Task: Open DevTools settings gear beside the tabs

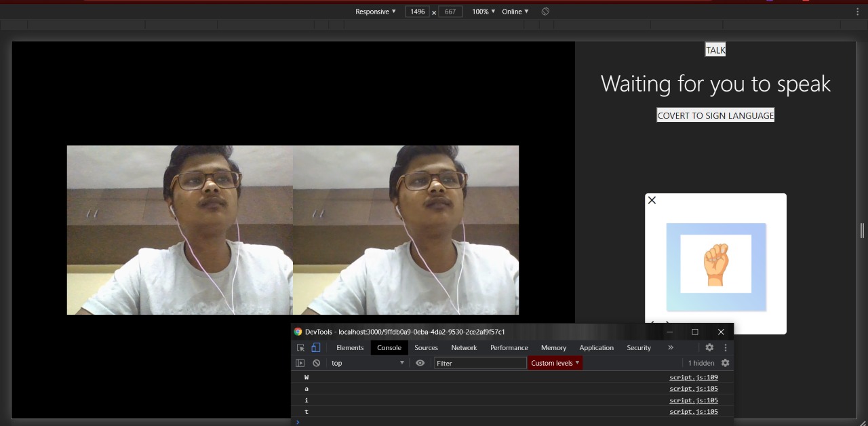Action: tap(709, 347)
